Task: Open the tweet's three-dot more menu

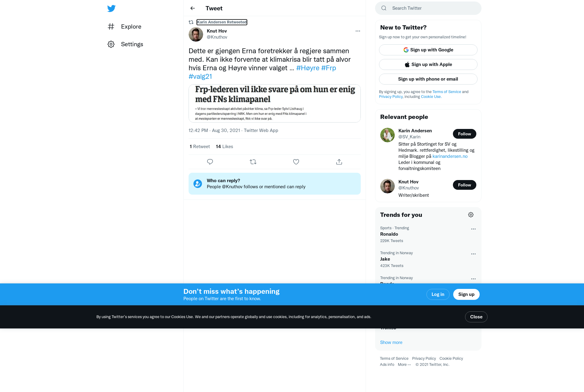Action: coord(358,31)
